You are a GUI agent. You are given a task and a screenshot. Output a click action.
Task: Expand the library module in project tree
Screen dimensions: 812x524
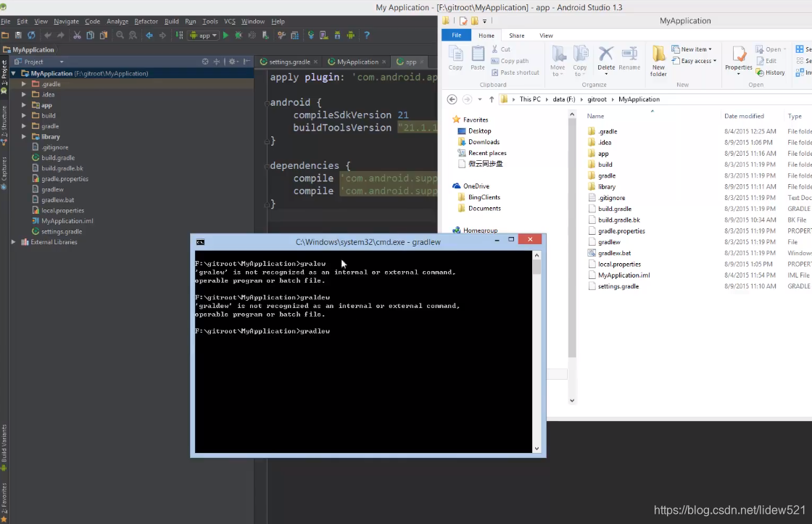point(23,137)
